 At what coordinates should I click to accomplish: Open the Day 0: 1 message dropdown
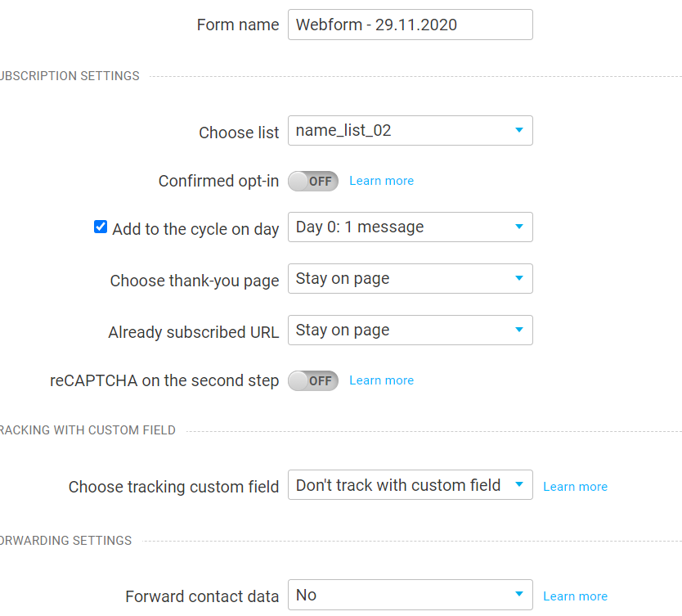click(x=411, y=227)
